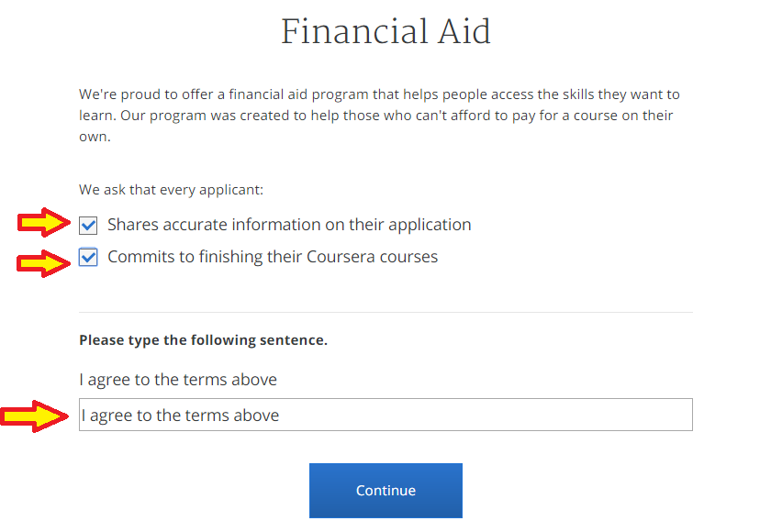760x532 pixels.
Task: Click the blue Continue button
Action: click(386, 491)
